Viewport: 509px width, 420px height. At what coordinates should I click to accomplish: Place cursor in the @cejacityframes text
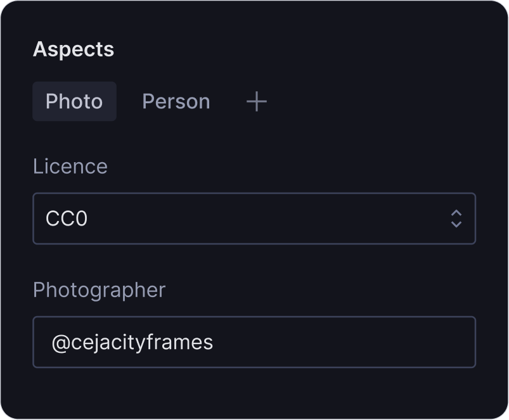(x=132, y=343)
